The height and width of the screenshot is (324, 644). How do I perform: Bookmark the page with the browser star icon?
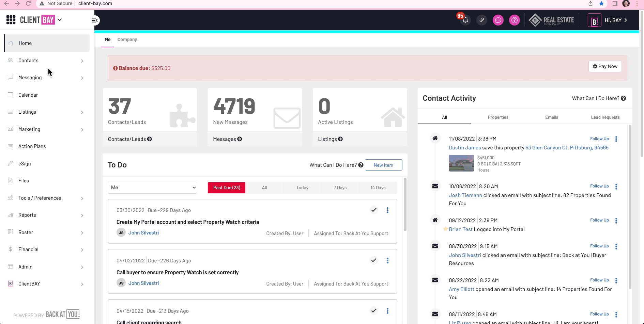pos(601,3)
